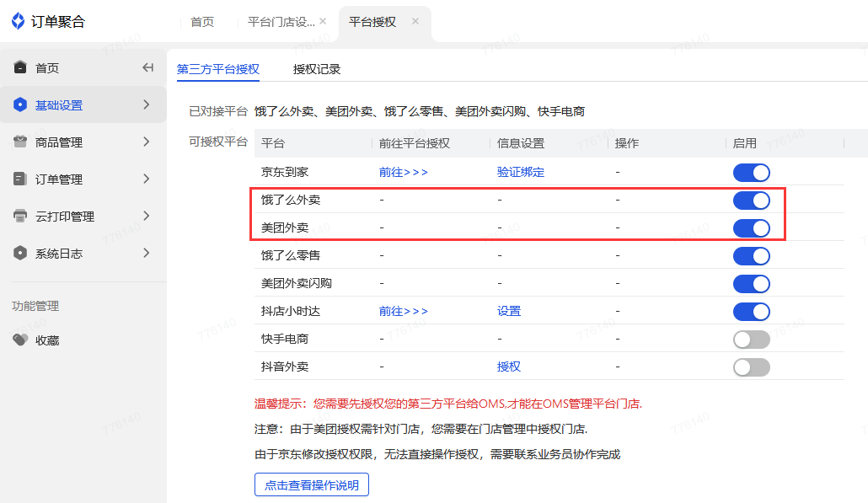The width and height of the screenshot is (868, 503).
Task: Toggle the 饿了么零售 enable switch
Action: tap(751, 256)
